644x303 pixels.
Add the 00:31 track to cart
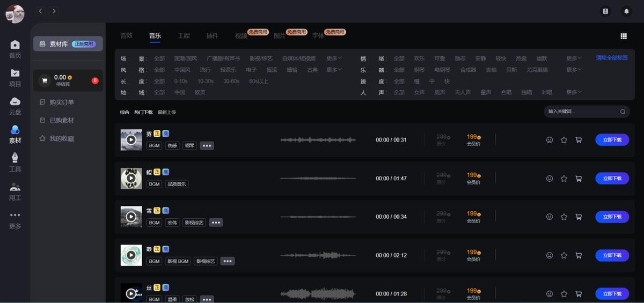pos(579,140)
